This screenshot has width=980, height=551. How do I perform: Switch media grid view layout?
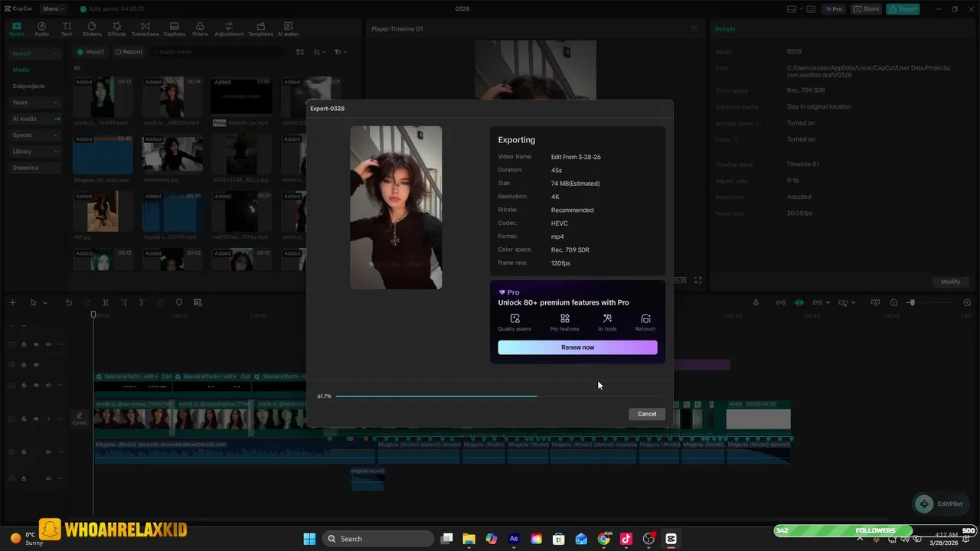300,52
